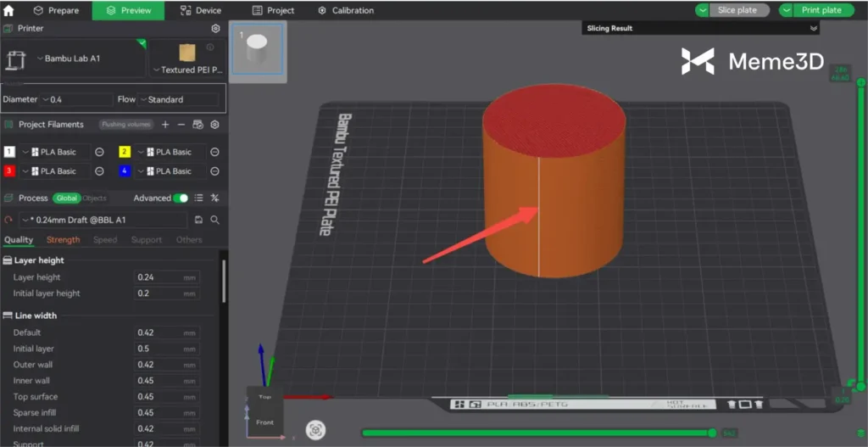Click the Home icon

coord(10,10)
